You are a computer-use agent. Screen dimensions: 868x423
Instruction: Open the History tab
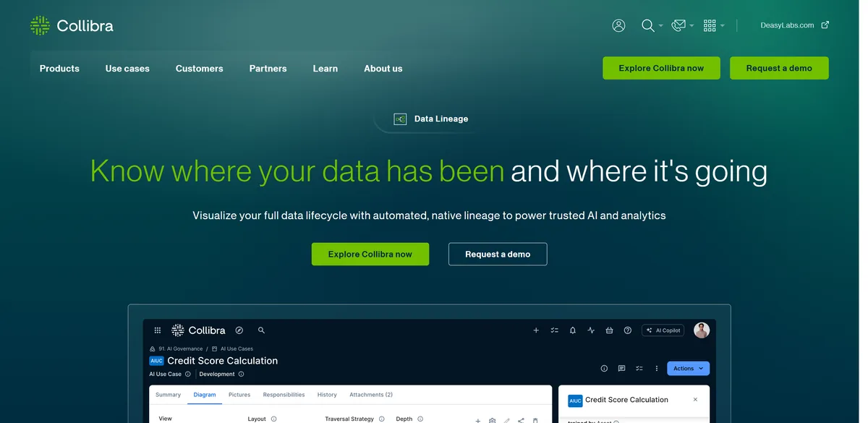click(327, 395)
